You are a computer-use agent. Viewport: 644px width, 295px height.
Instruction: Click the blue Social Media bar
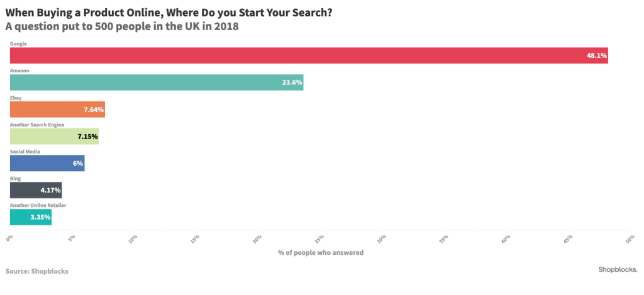pos(47,163)
